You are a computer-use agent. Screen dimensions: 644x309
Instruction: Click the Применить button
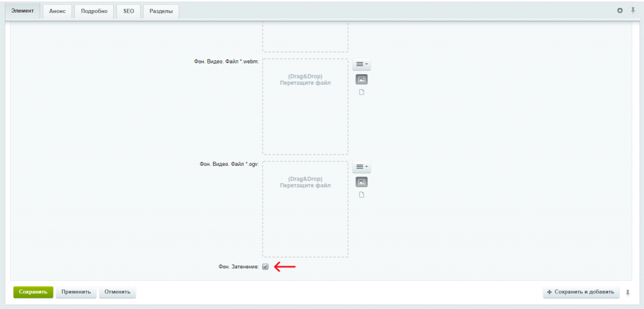tap(76, 292)
